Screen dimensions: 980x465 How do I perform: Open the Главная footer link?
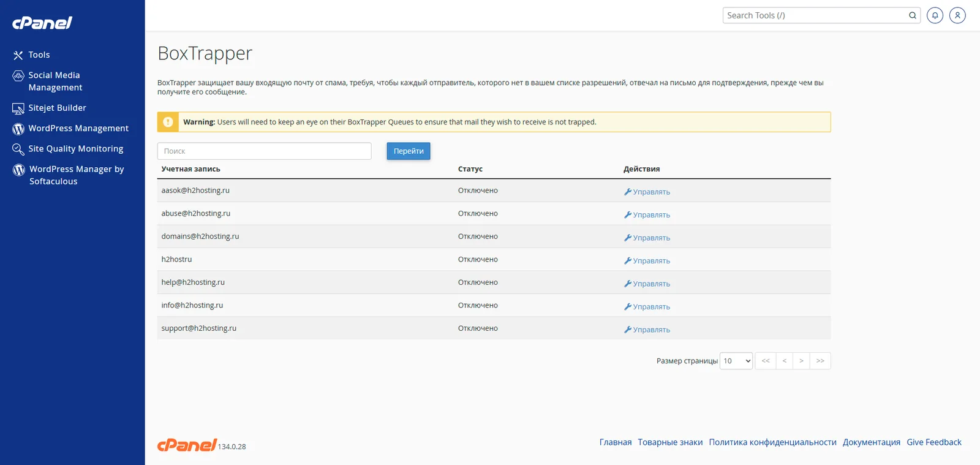click(x=616, y=442)
